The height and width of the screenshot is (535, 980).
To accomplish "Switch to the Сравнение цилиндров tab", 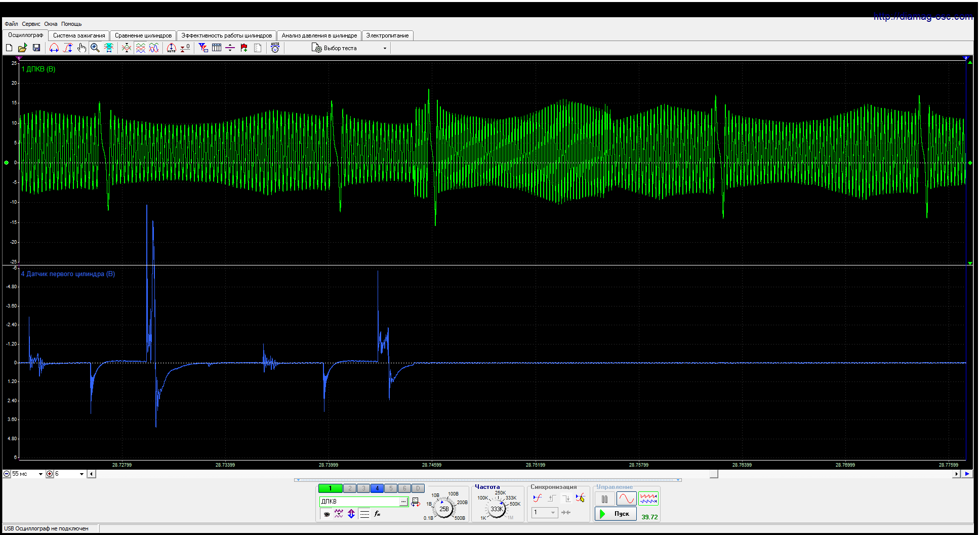I will click(x=143, y=35).
